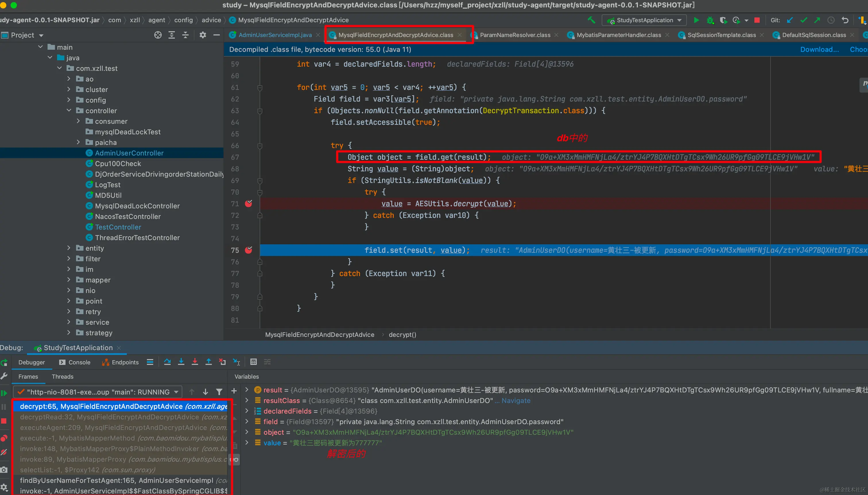Open the Console tab in debug panel
Screen dimensions: 868x495
pyautogui.click(x=75, y=362)
